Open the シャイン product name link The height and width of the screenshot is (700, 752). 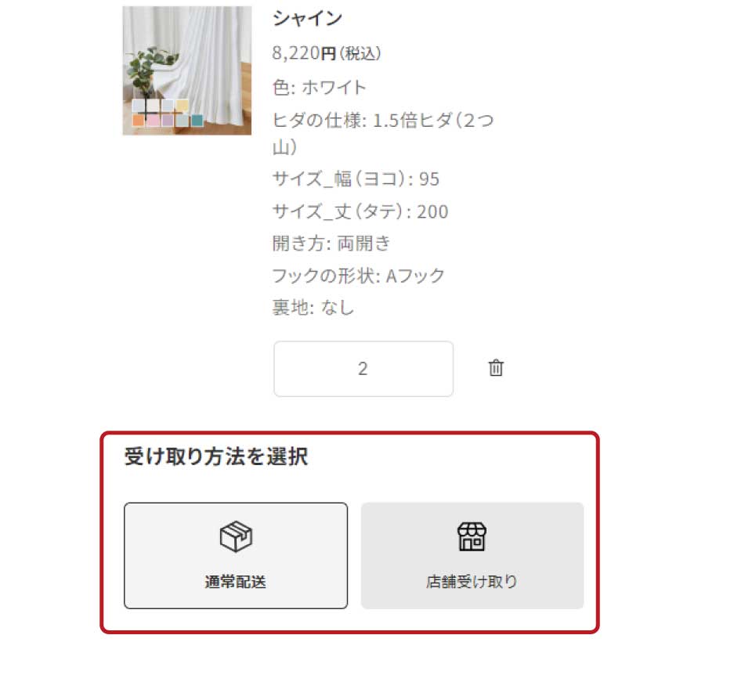307,18
